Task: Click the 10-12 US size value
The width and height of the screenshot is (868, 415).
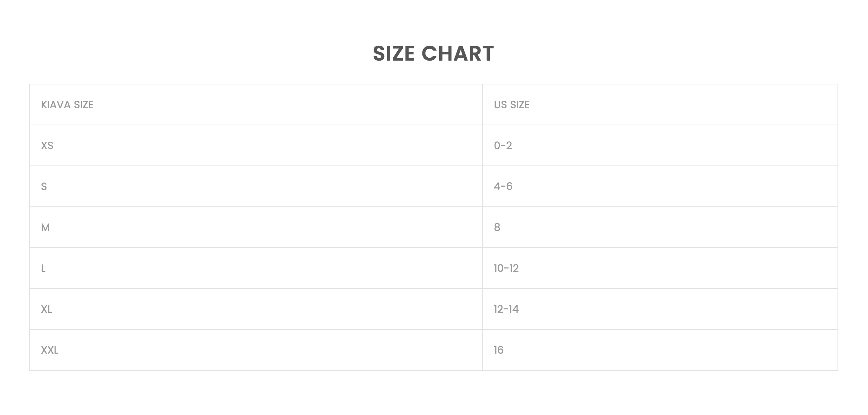Action: coord(506,268)
